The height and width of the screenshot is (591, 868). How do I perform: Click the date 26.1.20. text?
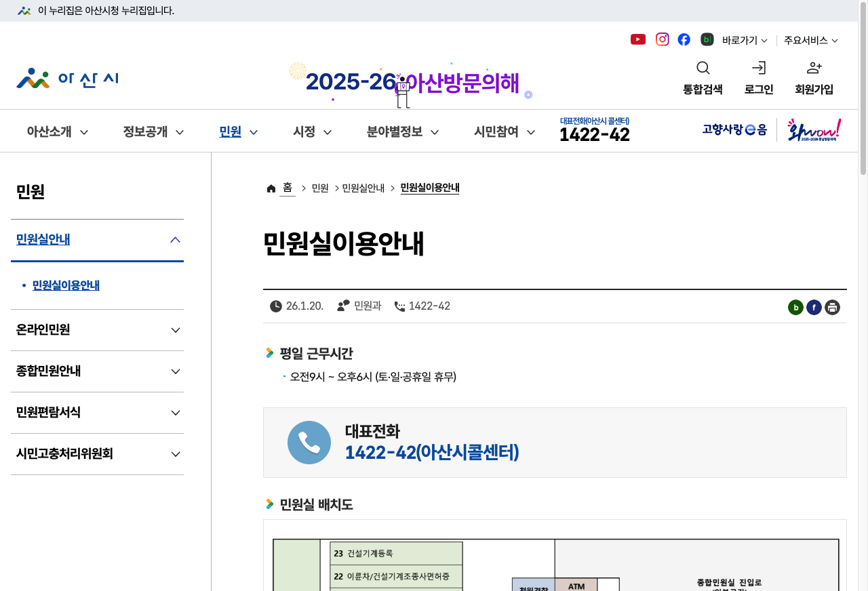tap(304, 306)
